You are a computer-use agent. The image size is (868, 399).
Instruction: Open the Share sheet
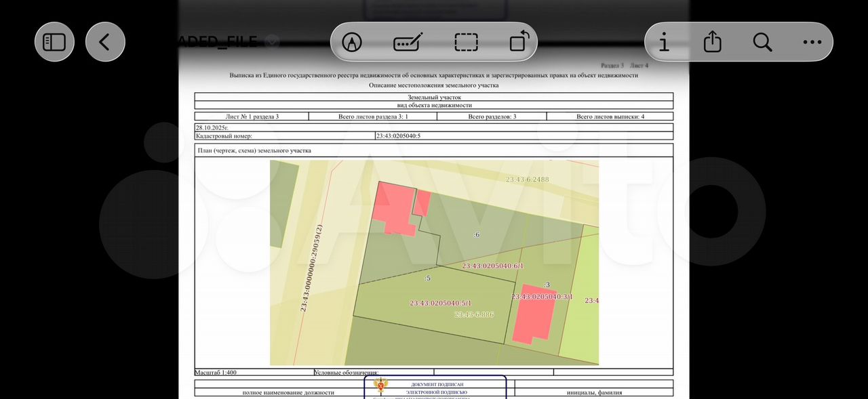point(712,42)
